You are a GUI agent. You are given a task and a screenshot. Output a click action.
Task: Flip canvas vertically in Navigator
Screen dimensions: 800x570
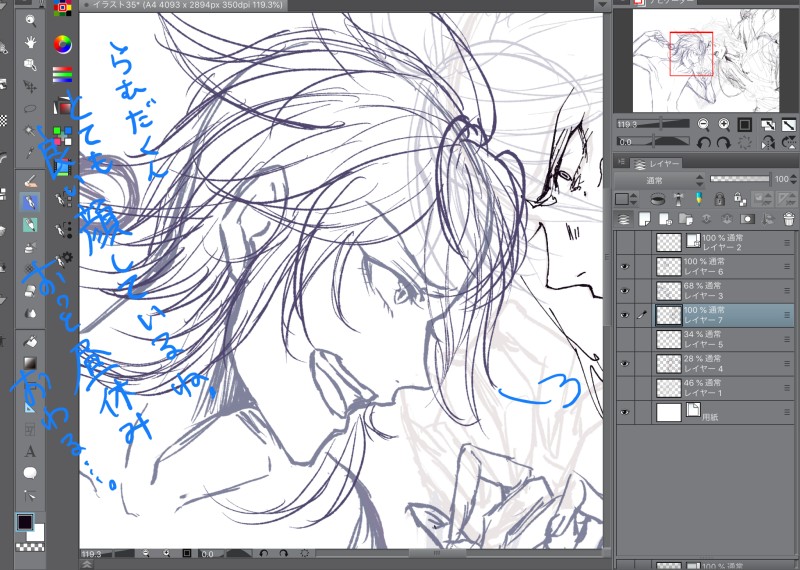tap(788, 142)
